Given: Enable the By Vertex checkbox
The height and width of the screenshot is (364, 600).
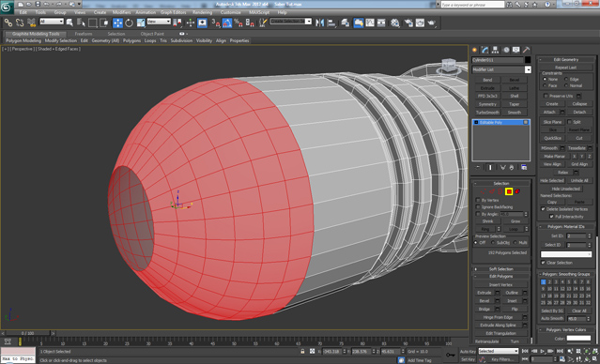Looking at the screenshot, I should (x=478, y=200).
